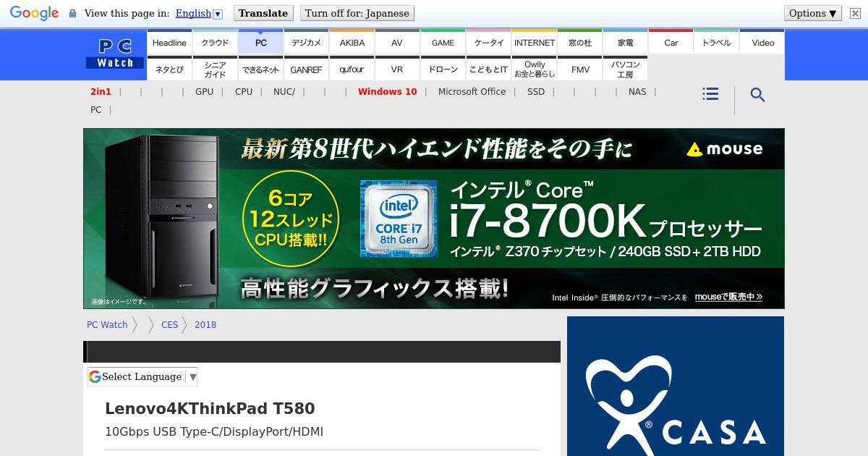Go to CES breadcrumb
This screenshot has width=868, height=456.
coord(169,324)
